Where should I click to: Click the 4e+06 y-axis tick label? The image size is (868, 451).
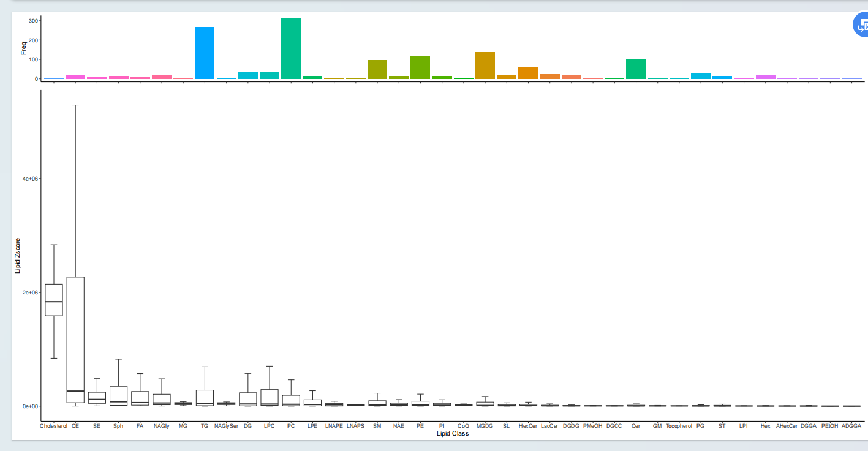[x=29, y=179]
